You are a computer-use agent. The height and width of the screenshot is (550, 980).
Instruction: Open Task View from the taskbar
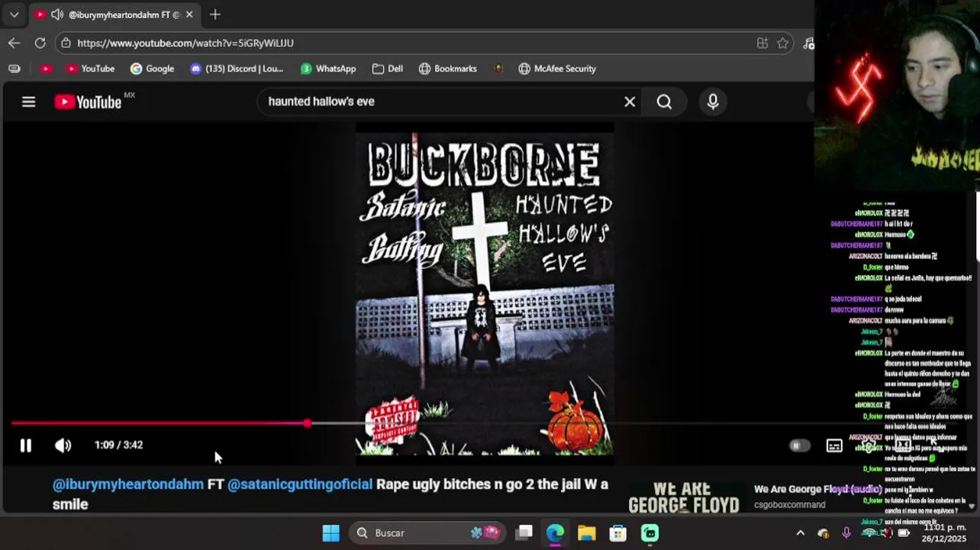point(524,532)
